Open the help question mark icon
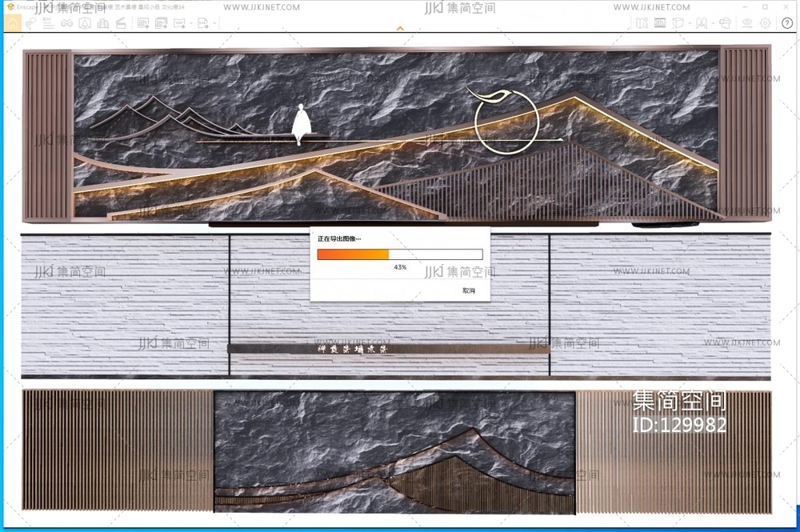 [787, 23]
